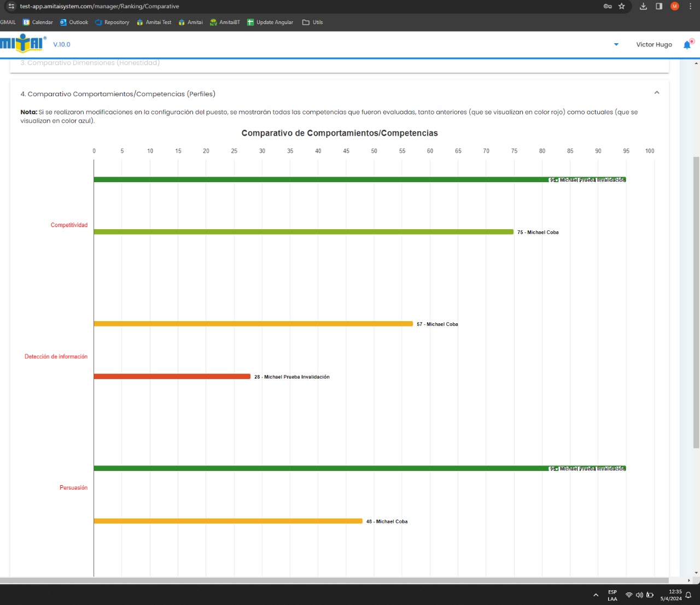The height and width of the screenshot is (605, 700).
Task: Open the Chrome profile avatar
Action: tap(675, 7)
